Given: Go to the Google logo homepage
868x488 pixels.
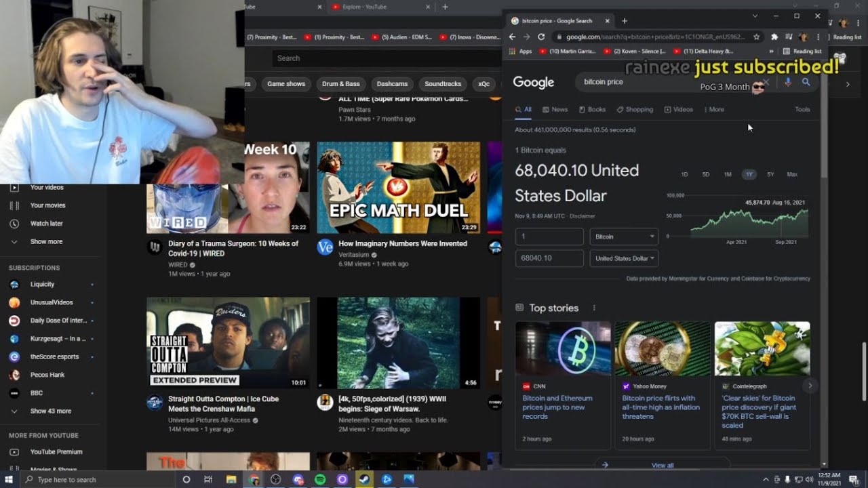Looking at the screenshot, I should point(534,82).
